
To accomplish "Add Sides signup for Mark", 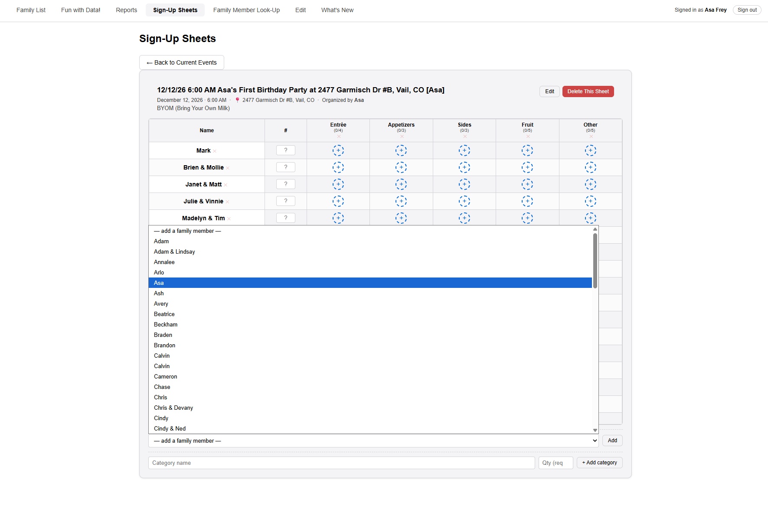I will point(464,150).
